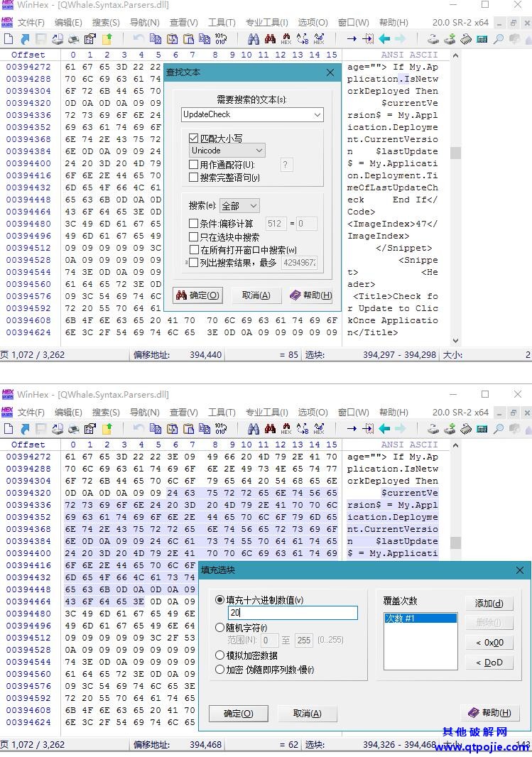Image resolution: width=532 pixels, height=757 pixels.
Task: Click 取消(A) in 填充选块 dialog
Action: 307,713
